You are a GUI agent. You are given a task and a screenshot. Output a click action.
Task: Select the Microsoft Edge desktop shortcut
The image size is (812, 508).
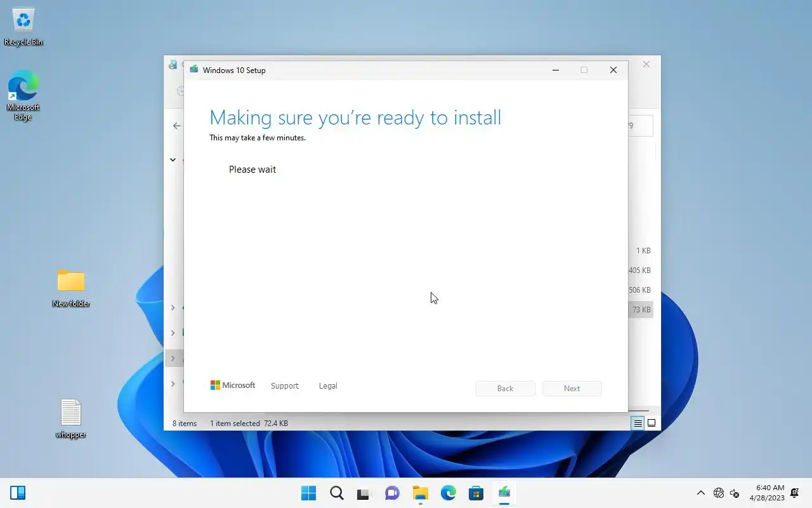pos(23,95)
